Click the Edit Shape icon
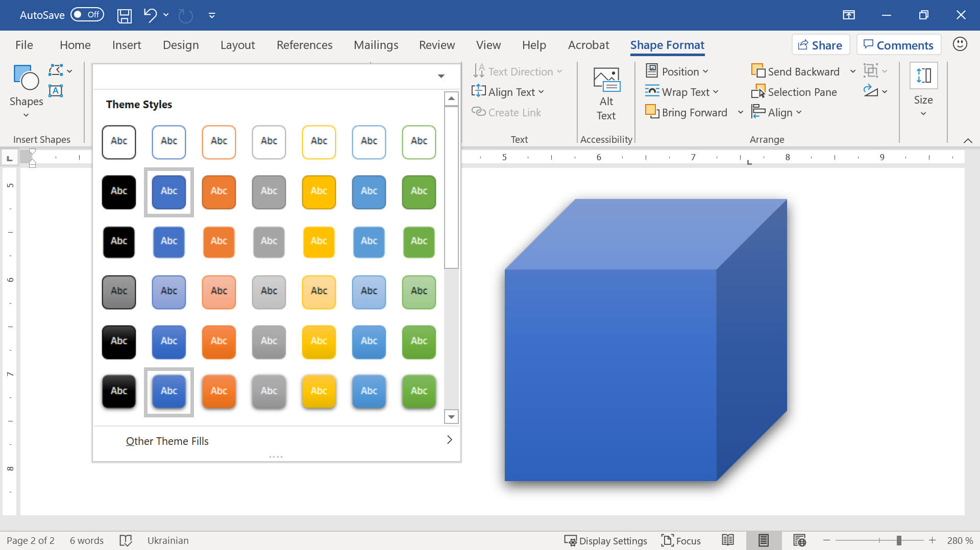The image size is (980, 550). (56, 71)
